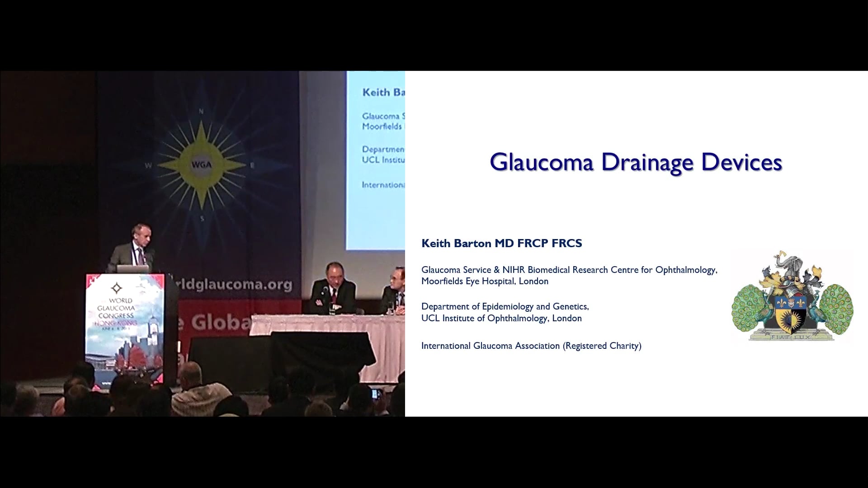Click the Department of Epidemiology and Genetics line
The image size is (868, 488).
pyautogui.click(x=505, y=306)
